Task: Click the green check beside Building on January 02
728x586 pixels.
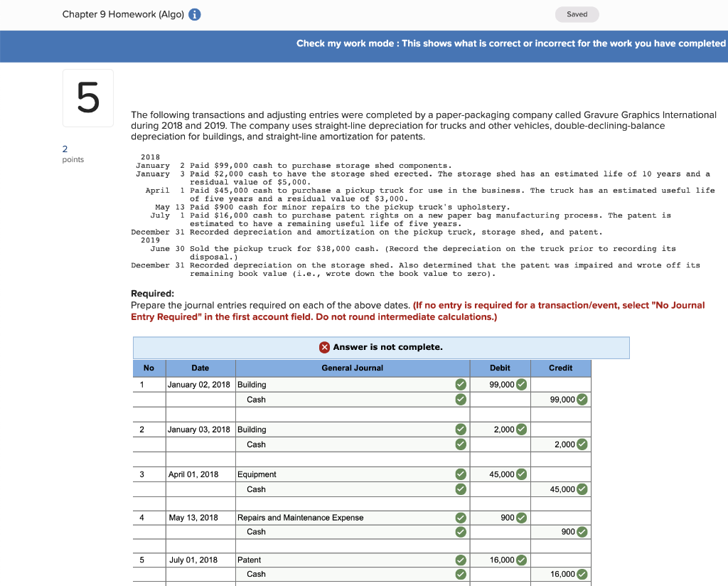Action: click(x=461, y=385)
